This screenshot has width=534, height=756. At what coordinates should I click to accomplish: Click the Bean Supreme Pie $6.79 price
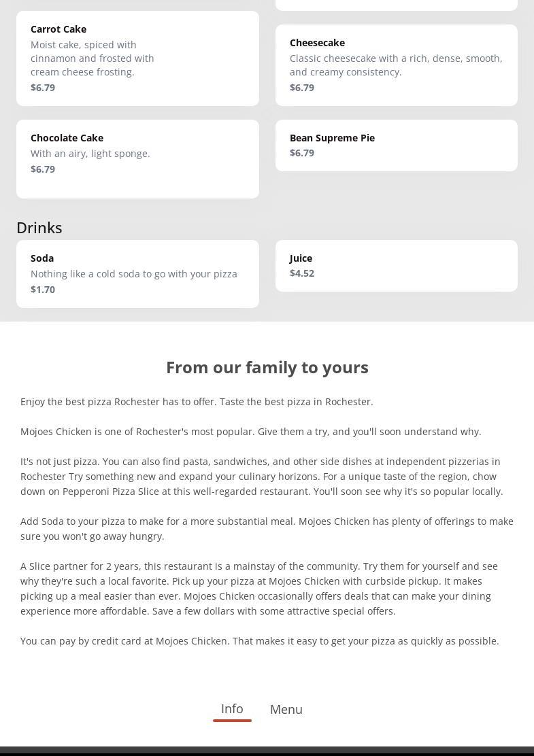(302, 153)
